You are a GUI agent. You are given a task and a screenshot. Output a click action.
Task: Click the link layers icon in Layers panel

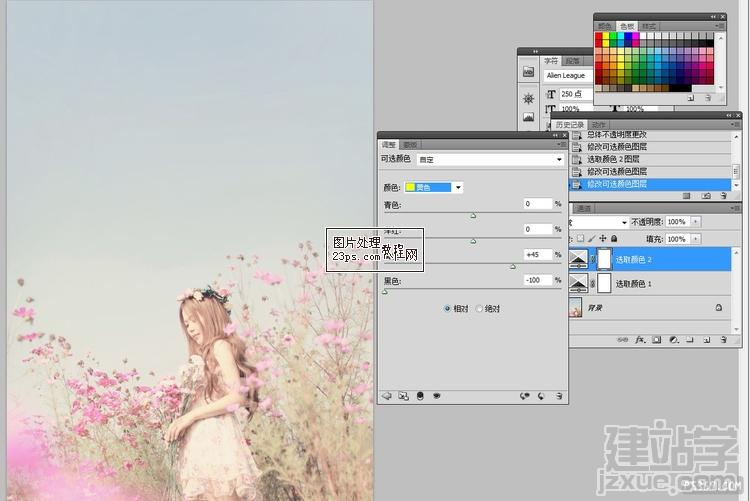622,340
